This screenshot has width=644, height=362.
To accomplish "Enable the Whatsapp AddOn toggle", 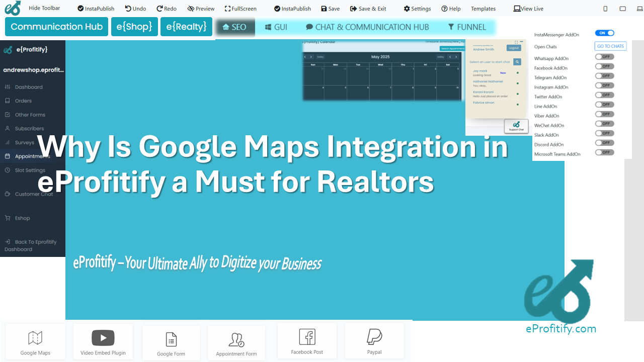I will click(x=604, y=57).
